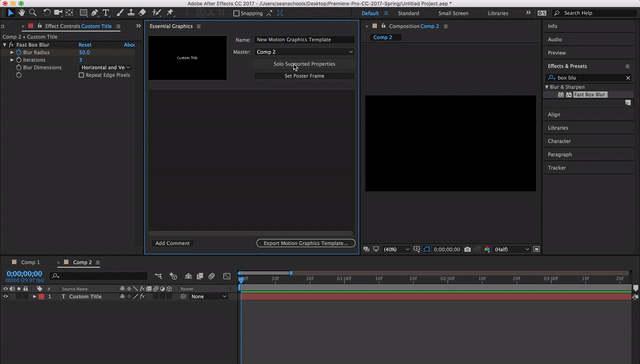Select the Pen tool
This screenshot has width=640, height=364.
click(x=95, y=13)
